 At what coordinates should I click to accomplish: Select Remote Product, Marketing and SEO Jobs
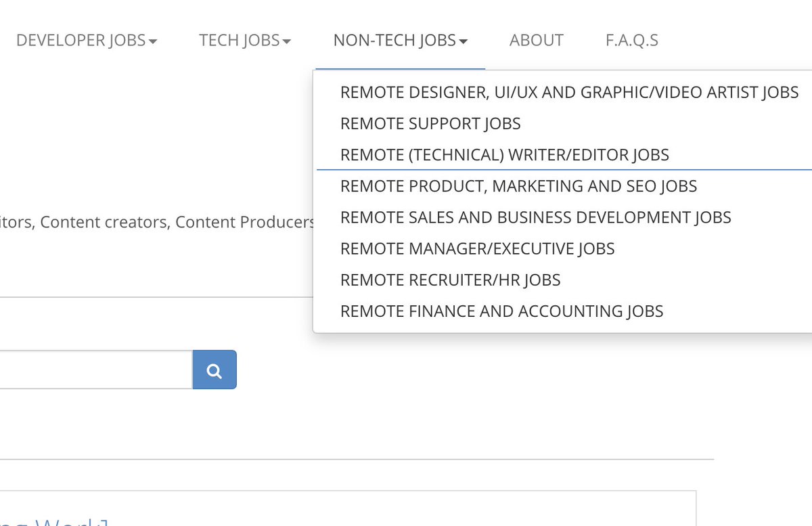click(x=519, y=185)
